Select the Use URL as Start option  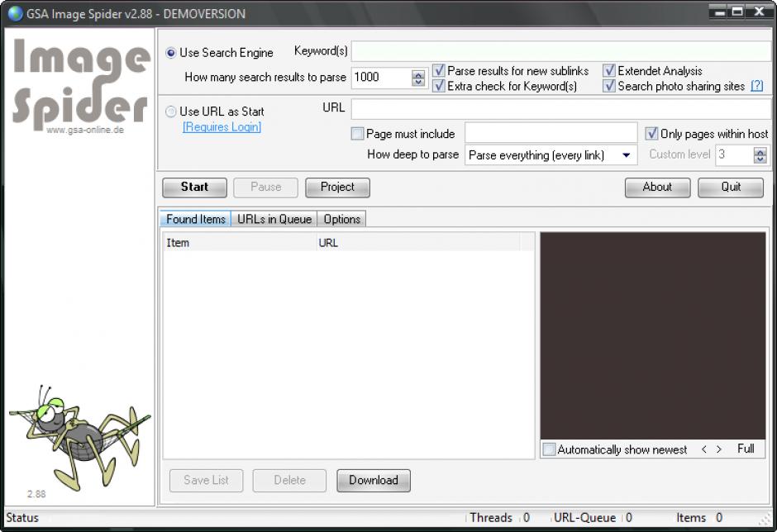click(x=171, y=112)
